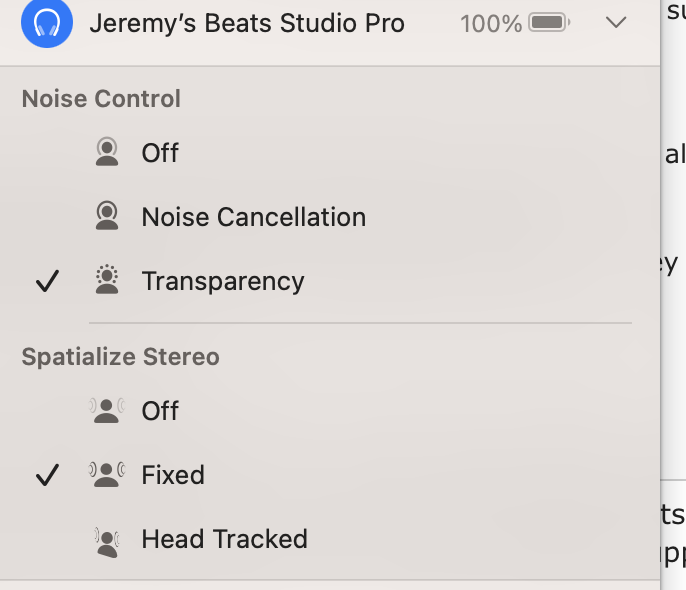This screenshot has height=590, width=686.
Task: Turn Noise Control off via Off label
Action: point(160,153)
